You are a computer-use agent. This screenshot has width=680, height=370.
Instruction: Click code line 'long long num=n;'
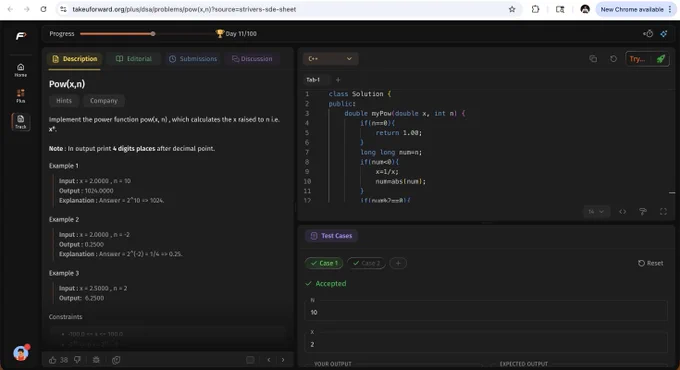click(391, 152)
